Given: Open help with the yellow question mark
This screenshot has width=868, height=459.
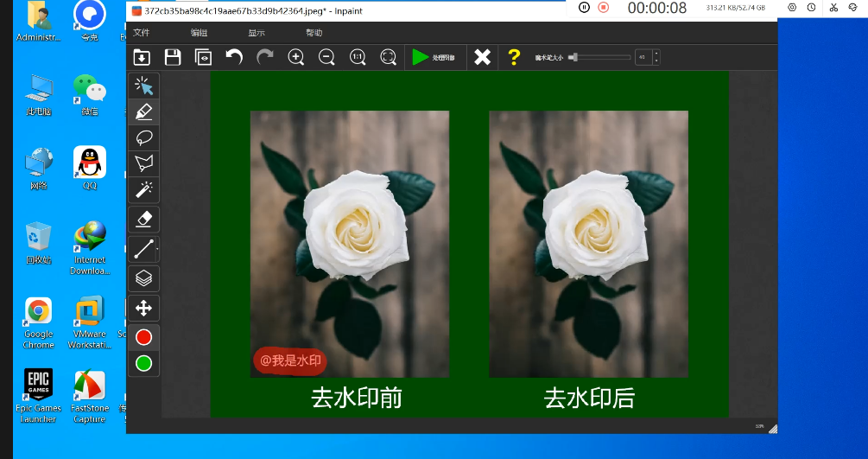Looking at the screenshot, I should point(514,57).
